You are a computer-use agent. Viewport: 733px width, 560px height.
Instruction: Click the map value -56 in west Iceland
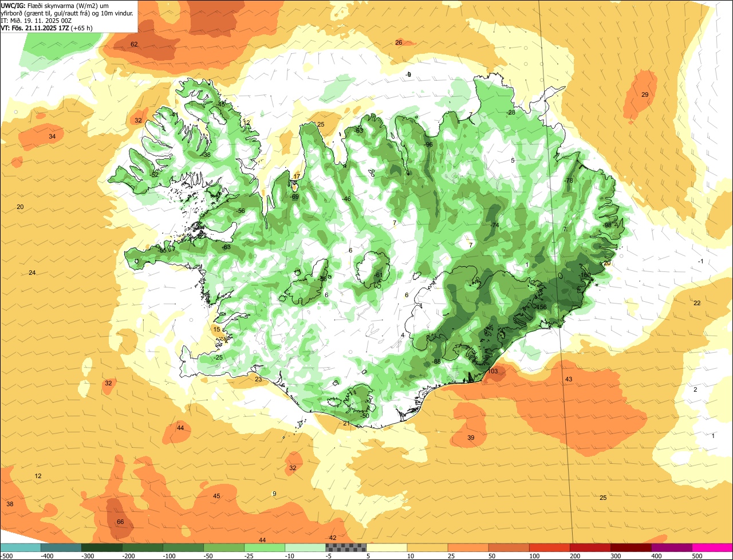(241, 211)
